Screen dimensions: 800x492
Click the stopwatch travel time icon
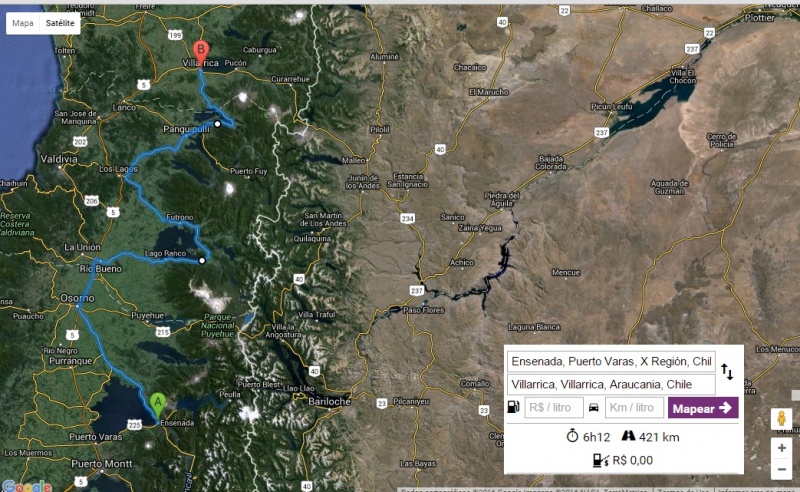point(572,436)
